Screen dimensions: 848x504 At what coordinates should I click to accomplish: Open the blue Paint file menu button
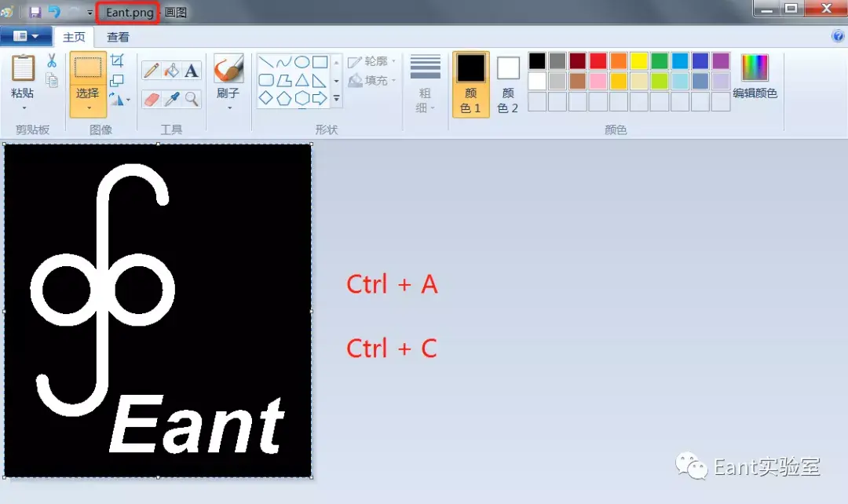[x=26, y=36]
